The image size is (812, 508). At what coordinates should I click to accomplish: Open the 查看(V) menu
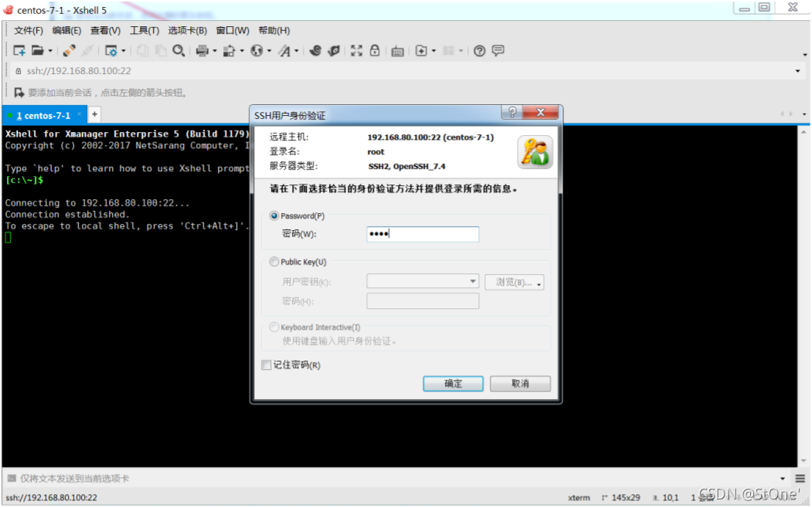tap(105, 31)
